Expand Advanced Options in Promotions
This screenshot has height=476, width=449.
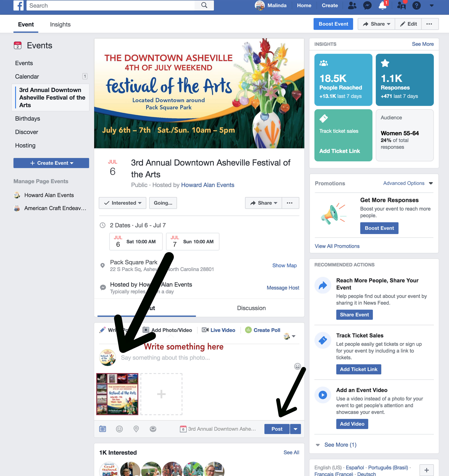[408, 183]
